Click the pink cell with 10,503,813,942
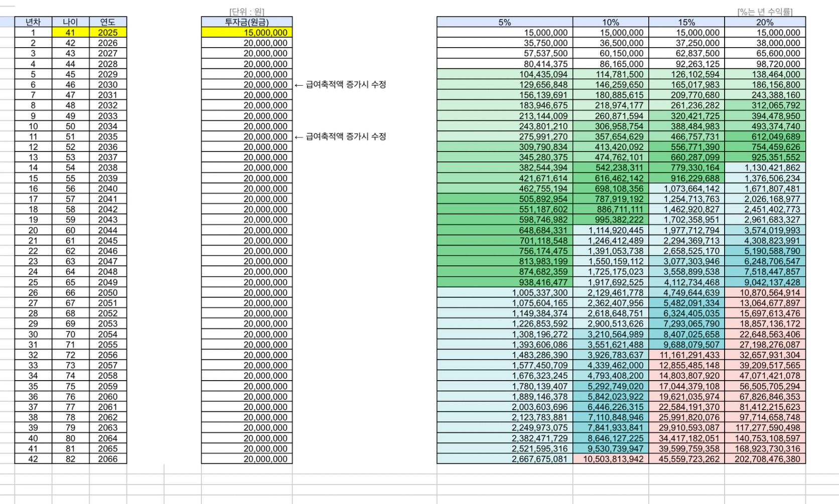 pos(610,459)
